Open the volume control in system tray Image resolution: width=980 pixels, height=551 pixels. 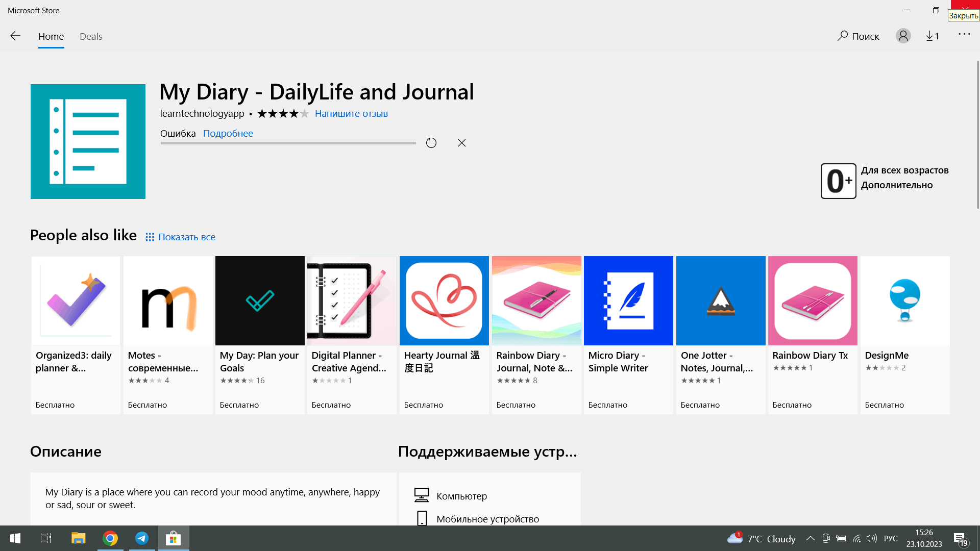(x=871, y=538)
